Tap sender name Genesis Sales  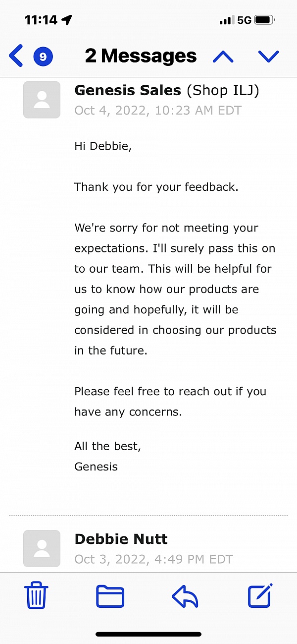tap(128, 90)
